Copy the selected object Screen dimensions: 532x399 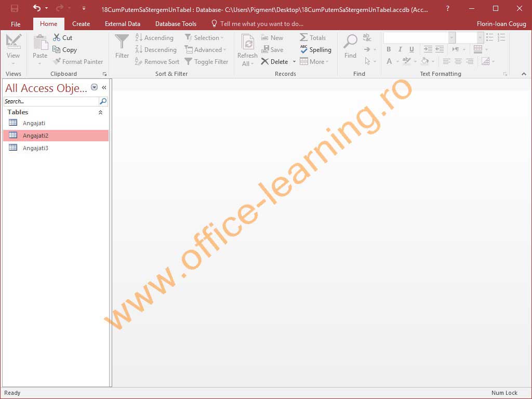(65, 49)
